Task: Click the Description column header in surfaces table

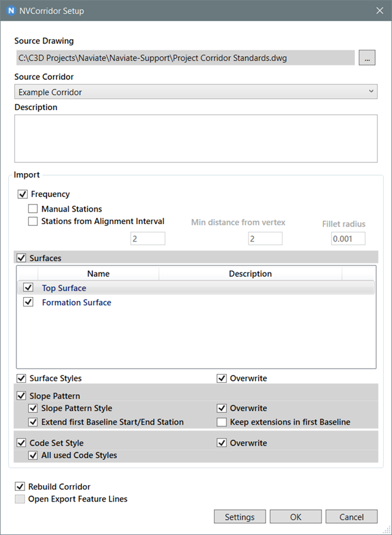Action: 250,274
